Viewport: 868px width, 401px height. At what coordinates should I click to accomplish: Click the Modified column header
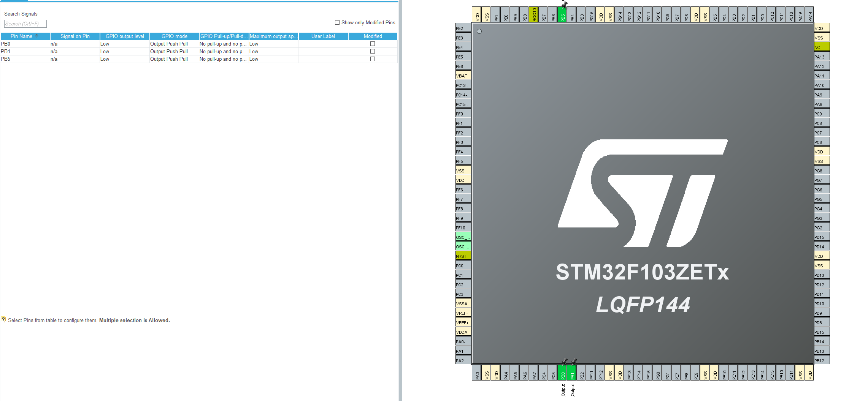point(373,36)
